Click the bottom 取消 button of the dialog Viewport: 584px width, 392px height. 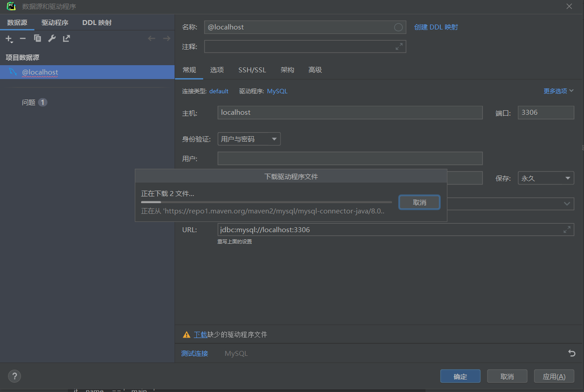click(507, 376)
